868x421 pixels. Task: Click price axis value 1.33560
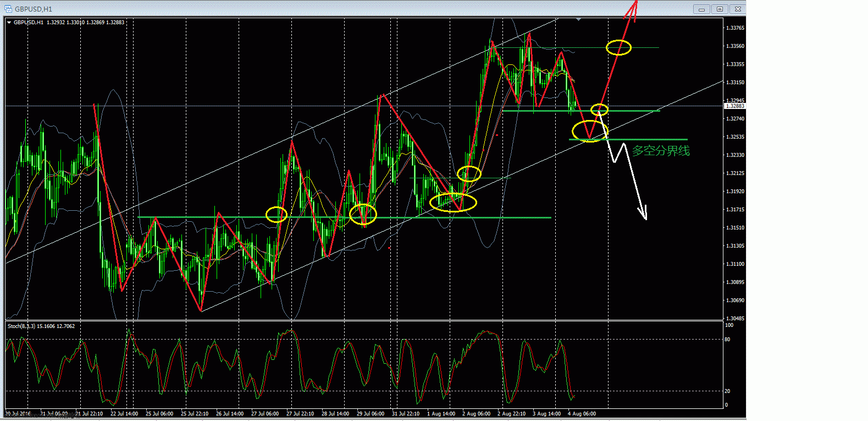tap(735, 46)
